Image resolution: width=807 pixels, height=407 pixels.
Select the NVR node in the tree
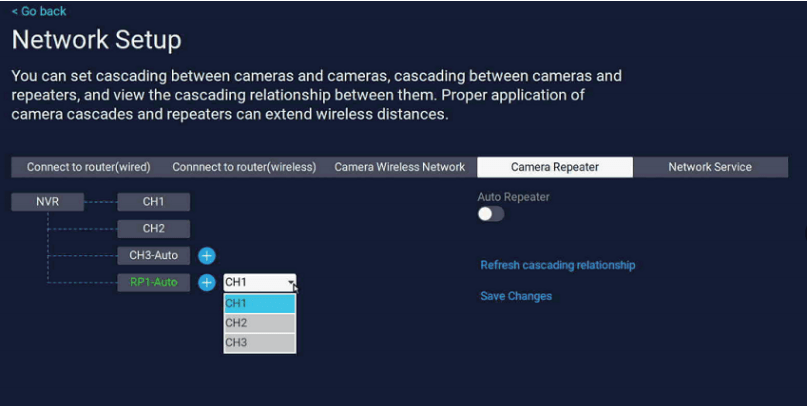[47, 202]
